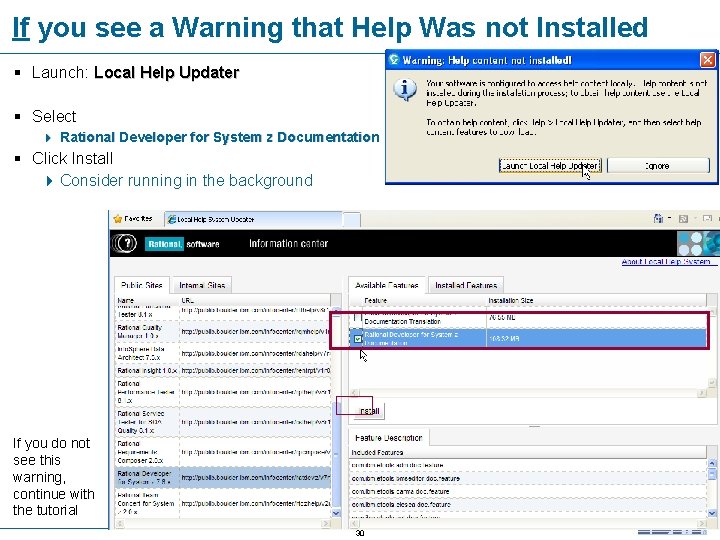Click the Installation Size column header
The width and height of the screenshot is (720, 540).
tap(596, 300)
